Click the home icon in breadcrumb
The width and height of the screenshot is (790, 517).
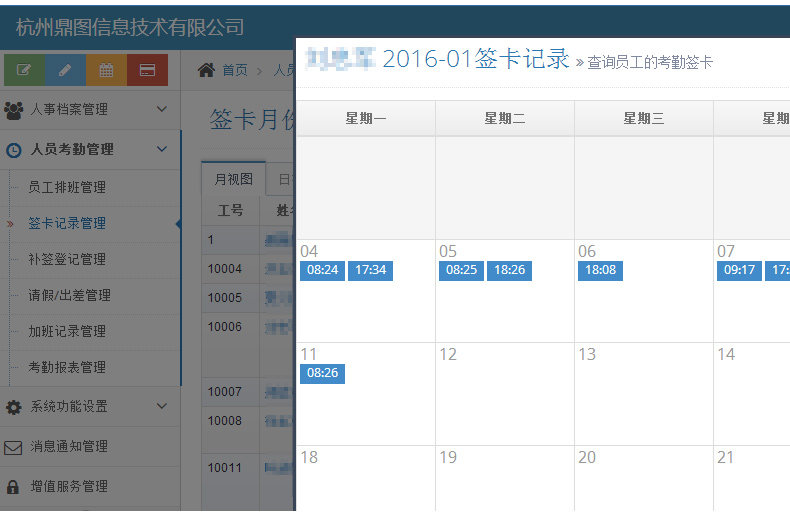[206, 70]
